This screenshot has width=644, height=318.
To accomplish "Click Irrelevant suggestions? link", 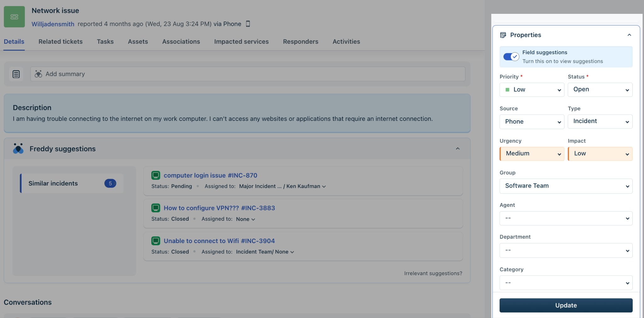I will 433,273.
